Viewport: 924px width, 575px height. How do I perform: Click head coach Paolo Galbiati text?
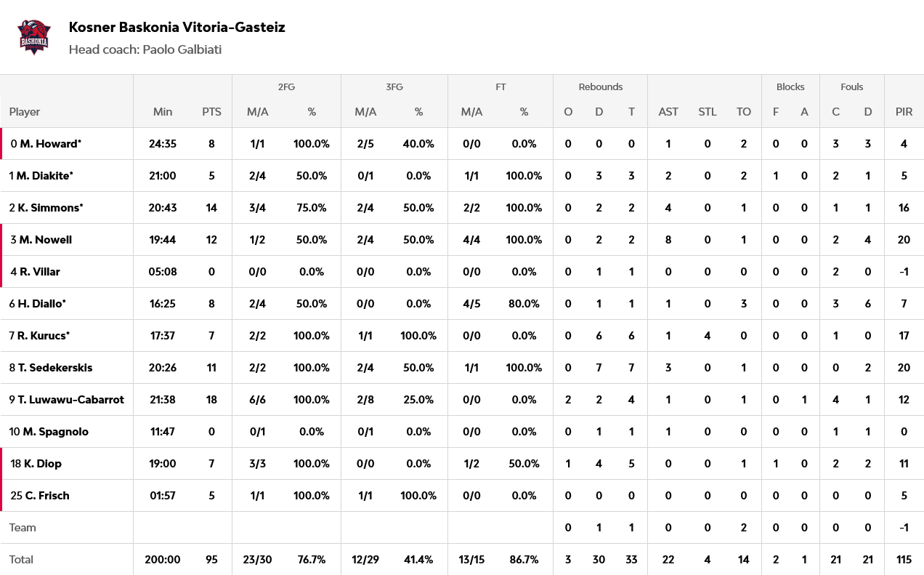coord(145,49)
